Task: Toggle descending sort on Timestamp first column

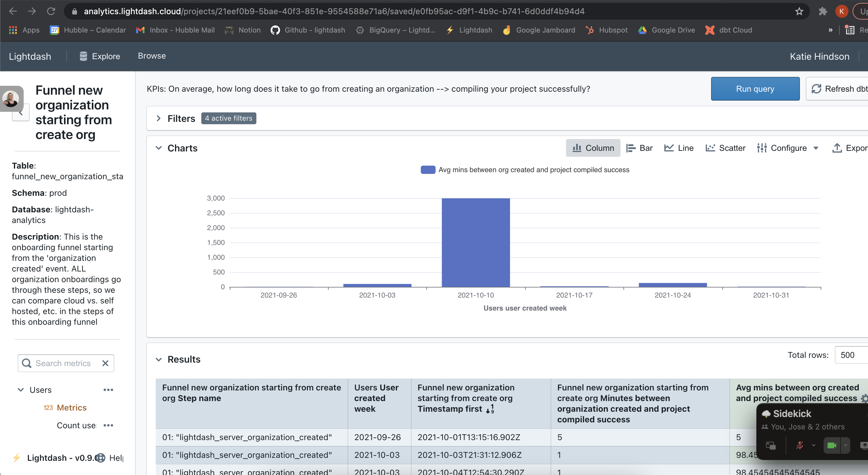Action: pyautogui.click(x=489, y=409)
